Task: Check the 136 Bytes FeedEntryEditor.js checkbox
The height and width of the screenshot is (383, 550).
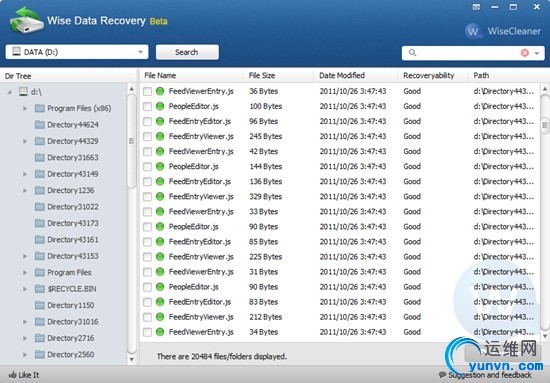Action: click(147, 182)
